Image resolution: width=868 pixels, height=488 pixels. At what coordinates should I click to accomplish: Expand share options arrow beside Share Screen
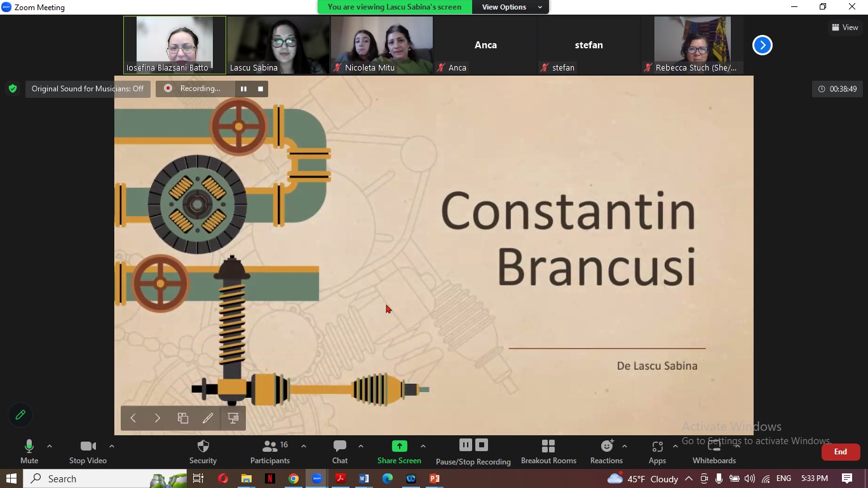[x=423, y=446]
